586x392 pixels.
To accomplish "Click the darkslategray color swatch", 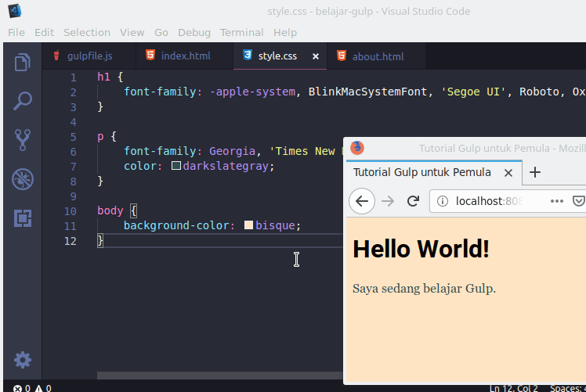I will click(x=176, y=166).
